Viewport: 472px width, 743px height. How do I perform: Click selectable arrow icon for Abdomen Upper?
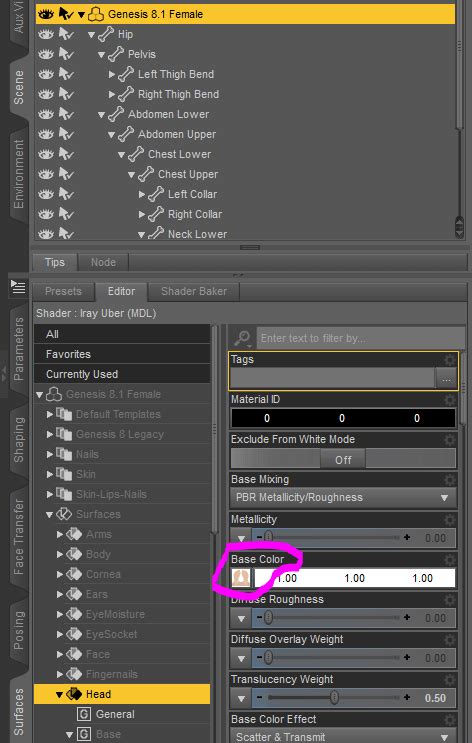coord(66,135)
